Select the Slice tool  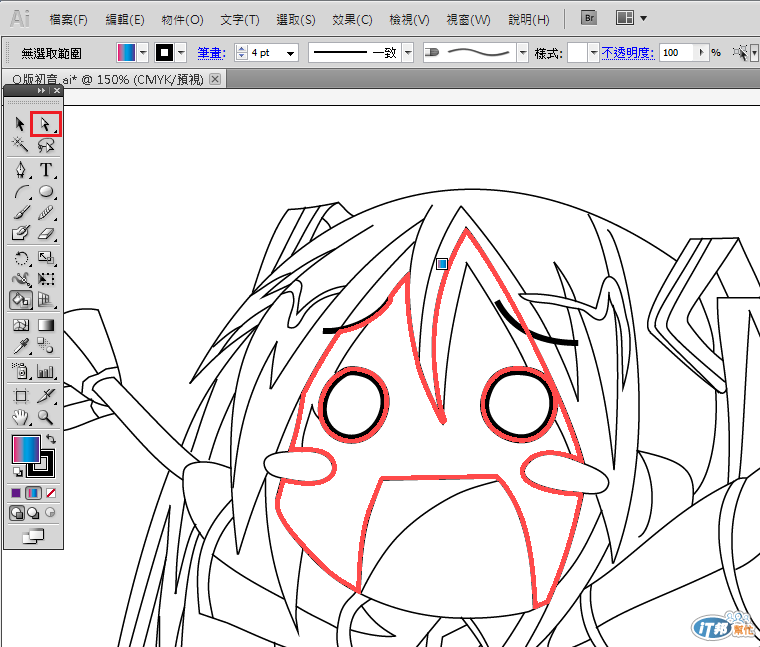(x=46, y=396)
